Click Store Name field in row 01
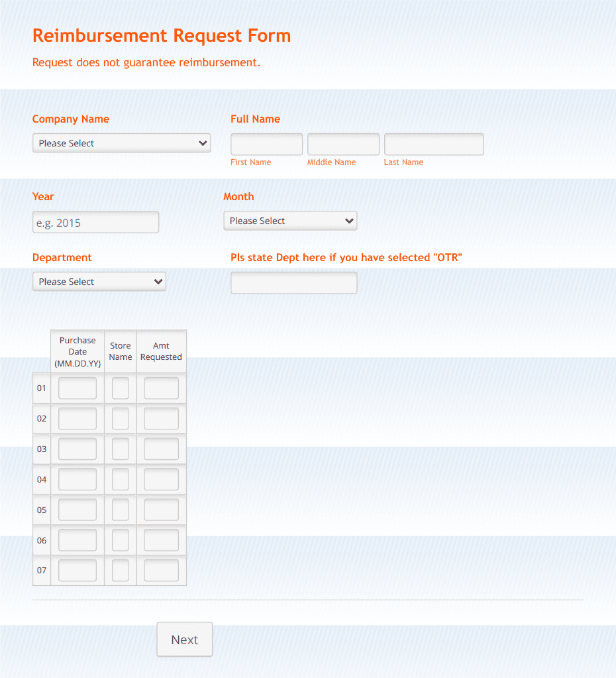This screenshot has width=616, height=678. [x=120, y=388]
